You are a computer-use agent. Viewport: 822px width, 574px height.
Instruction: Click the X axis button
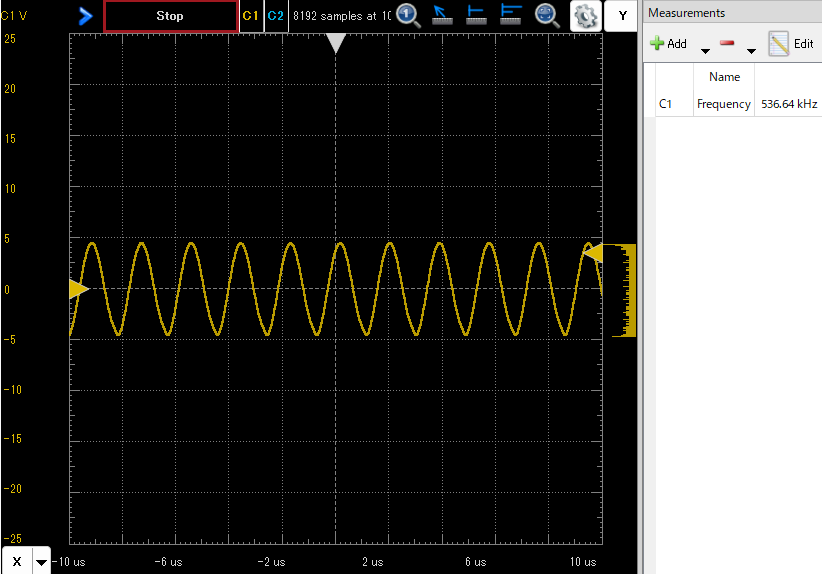(x=17, y=561)
